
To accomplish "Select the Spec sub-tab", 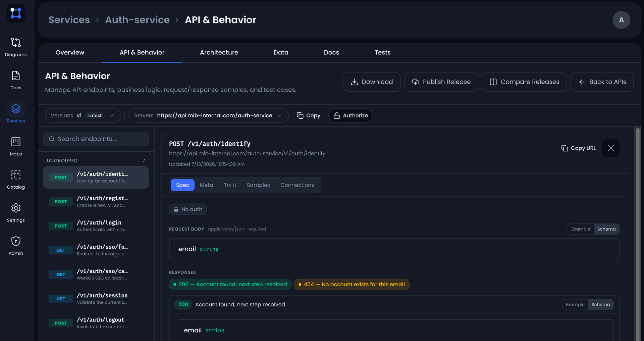I will point(182,185).
